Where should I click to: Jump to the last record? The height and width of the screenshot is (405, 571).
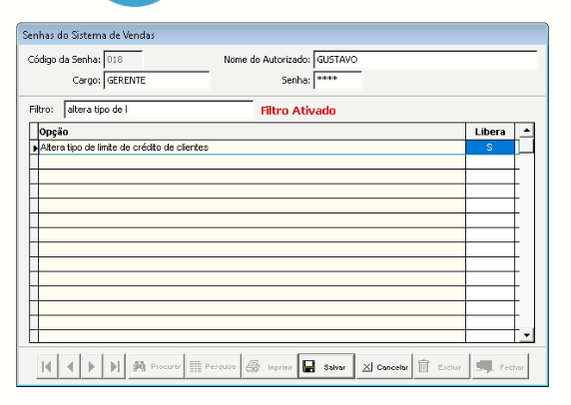[115, 366]
